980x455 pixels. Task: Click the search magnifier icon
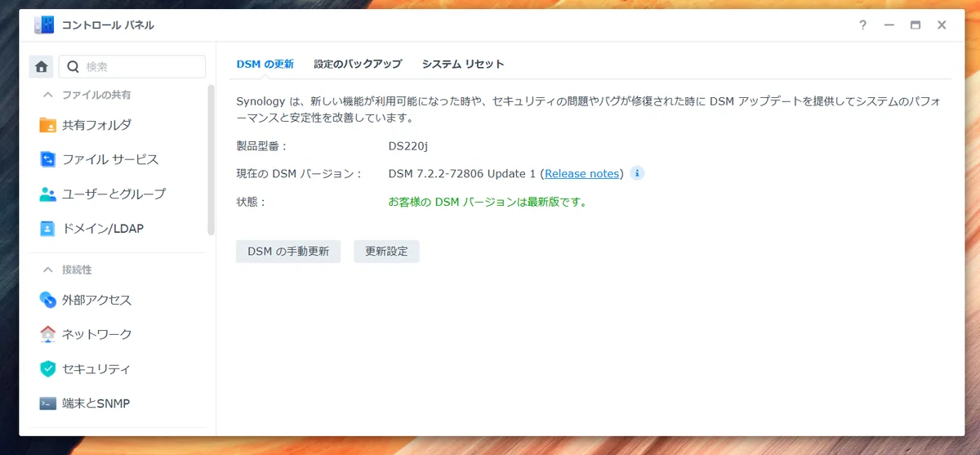click(74, 67)
